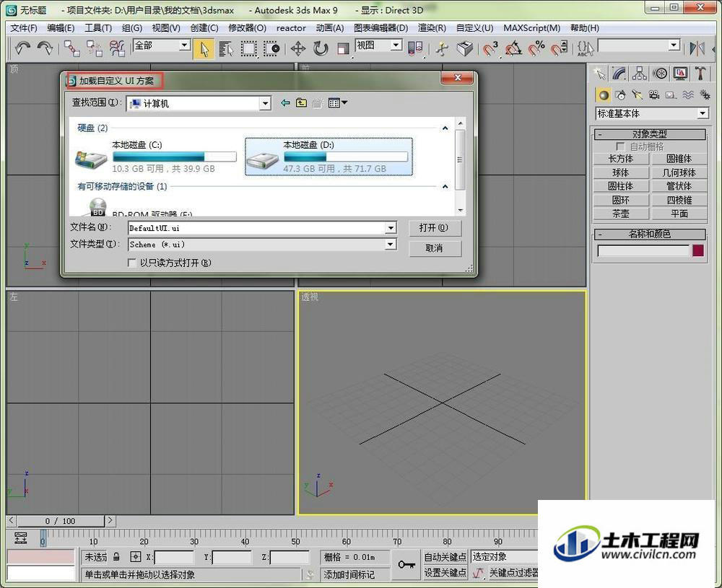Viewport: 722px width, 588px height.
Task: Click the Redo arrow in the main toolbar
Action: [45, 48]
